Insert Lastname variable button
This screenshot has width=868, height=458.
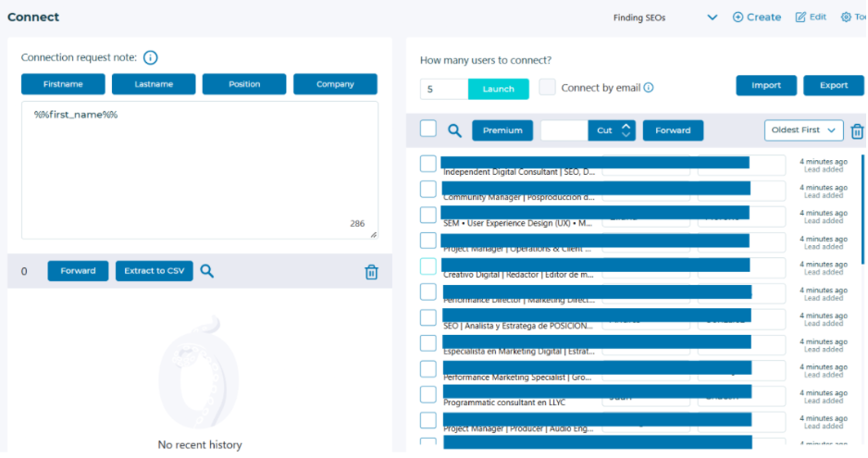pyautogui.click(x=154, y=84)
